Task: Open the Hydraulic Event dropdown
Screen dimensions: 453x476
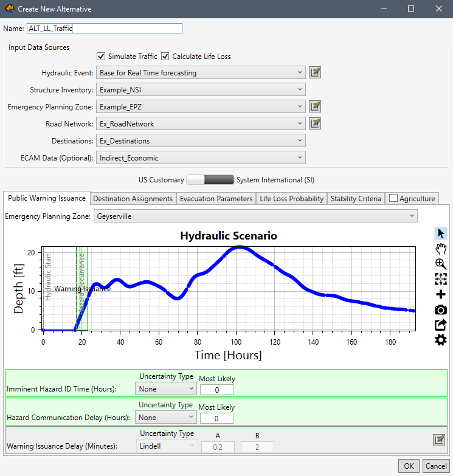Action: point(201,72)
